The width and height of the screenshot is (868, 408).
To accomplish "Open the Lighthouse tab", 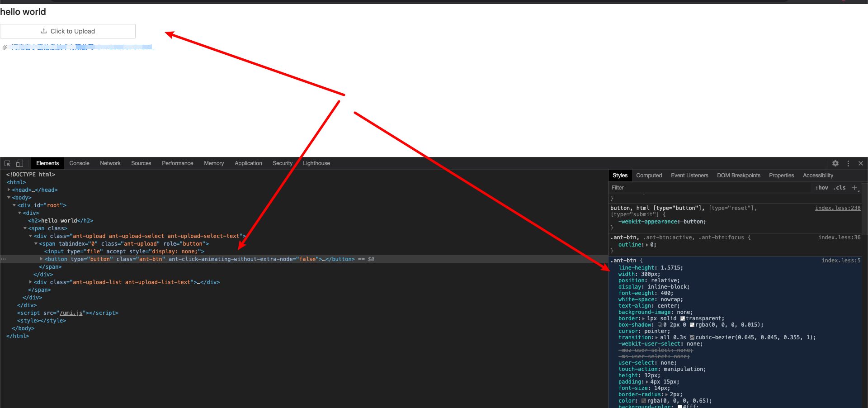I will pyautogui.click(x=316, y=163).
